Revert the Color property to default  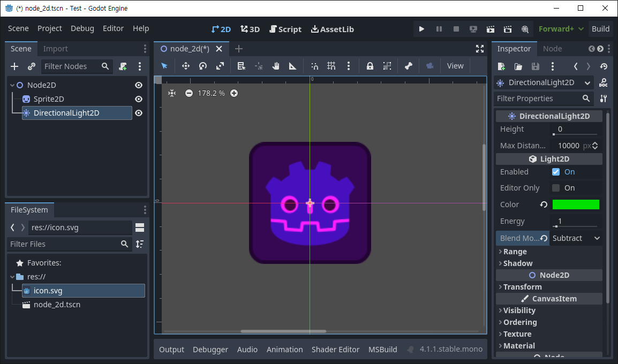(x=544, y=204)
